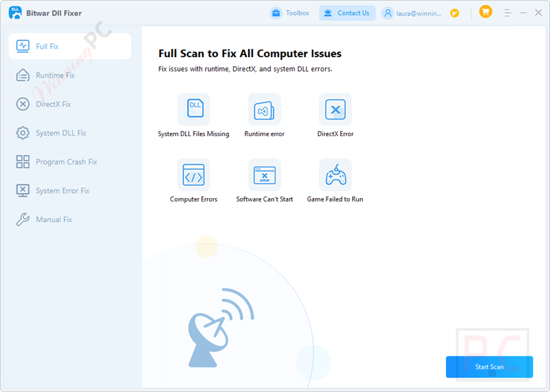Click the 'DirectX Error' label
Image resolution: width=550 pixels, height=392 pixels.
coord(335,133)
